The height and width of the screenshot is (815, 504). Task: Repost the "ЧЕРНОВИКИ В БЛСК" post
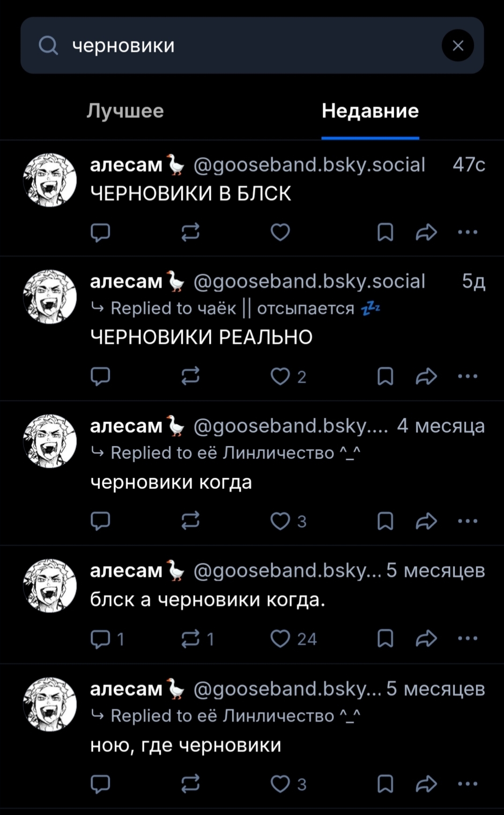pos(191,232)
